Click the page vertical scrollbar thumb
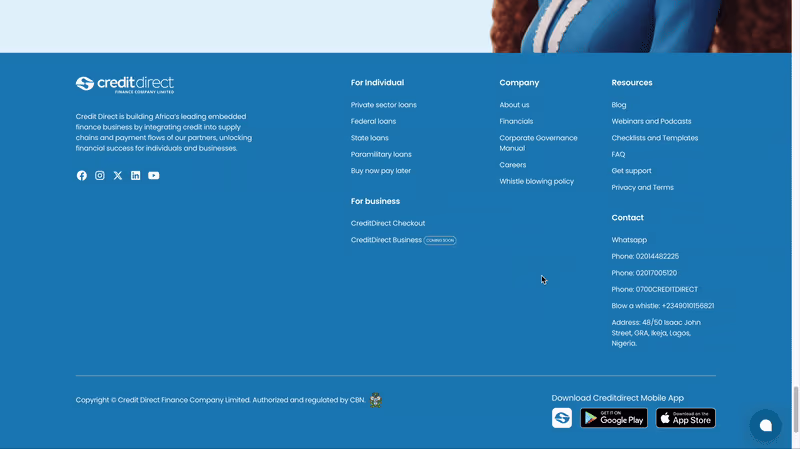The width and height of the screenshot is (800, 449). [795, 409]
